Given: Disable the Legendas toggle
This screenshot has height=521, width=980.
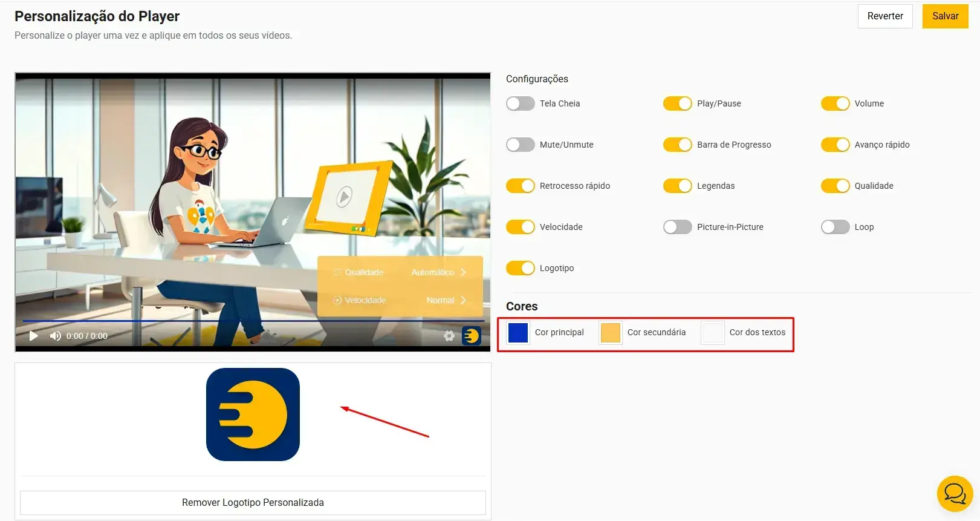Looking at the screenshot, I should tap(677, 186).
